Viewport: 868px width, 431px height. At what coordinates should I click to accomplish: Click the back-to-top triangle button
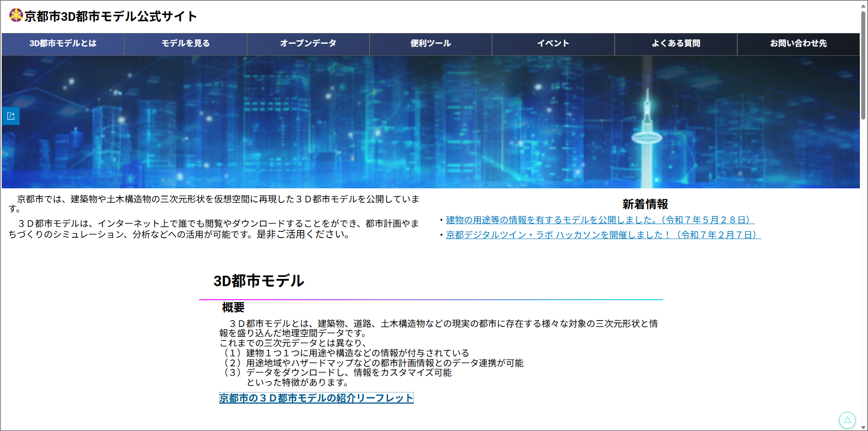[x=847, y=420]
